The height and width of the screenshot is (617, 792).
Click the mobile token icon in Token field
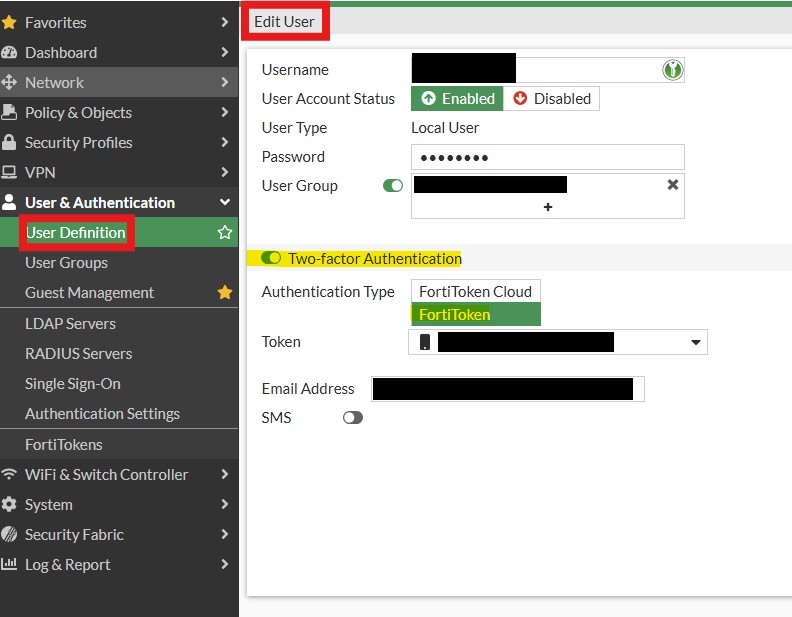click(425, 342)
